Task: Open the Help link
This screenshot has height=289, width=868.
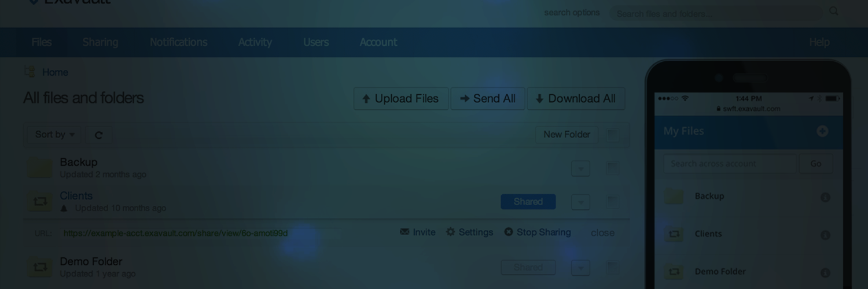Action: (819, 42)
